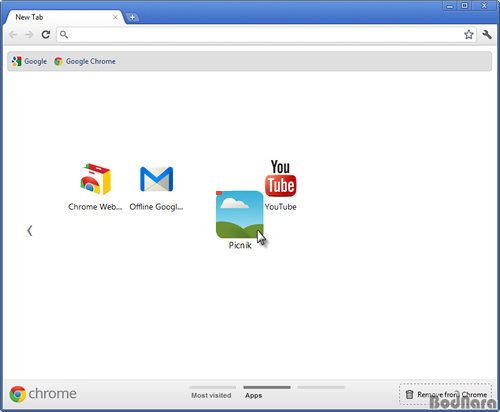Click the Picnik app icon
Image resolution: width=500 pixels, height=412 pixels.
(240, 215)
